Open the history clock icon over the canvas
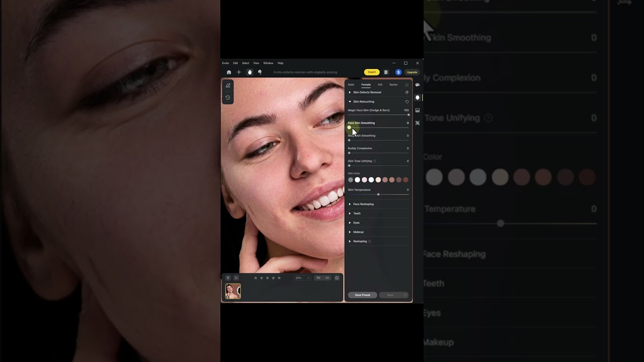 [228, 98]
